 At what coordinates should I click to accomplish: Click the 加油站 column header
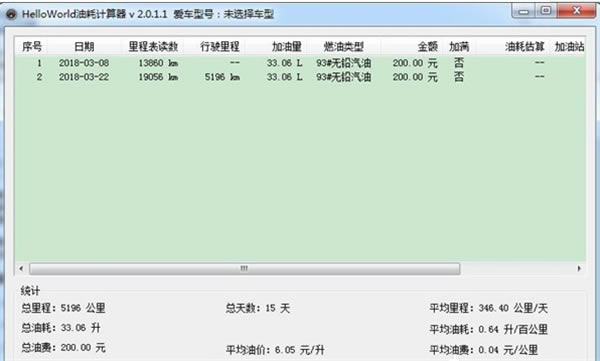click(x=569, y=47)
